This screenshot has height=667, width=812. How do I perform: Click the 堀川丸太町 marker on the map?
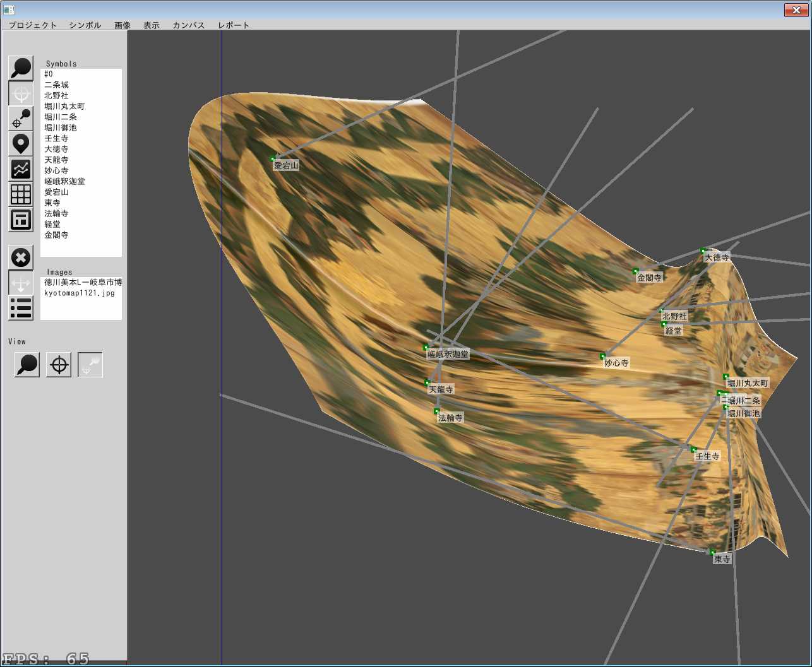coord(726,377)
